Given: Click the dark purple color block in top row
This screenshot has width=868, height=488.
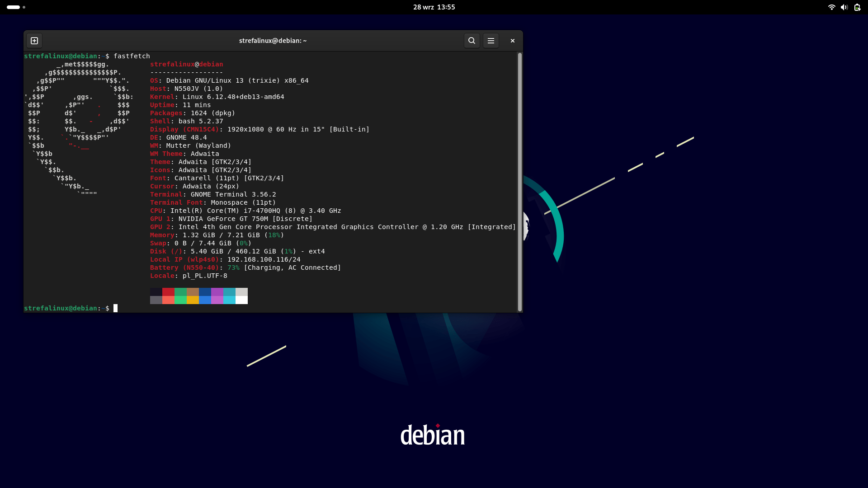Looking at the screenshot, I should pos(217,292).
